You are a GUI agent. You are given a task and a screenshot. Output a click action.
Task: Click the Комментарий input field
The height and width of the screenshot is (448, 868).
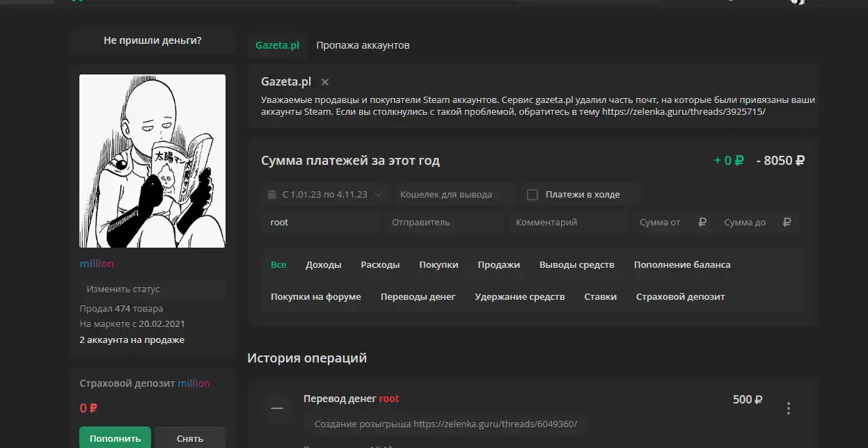567,223
